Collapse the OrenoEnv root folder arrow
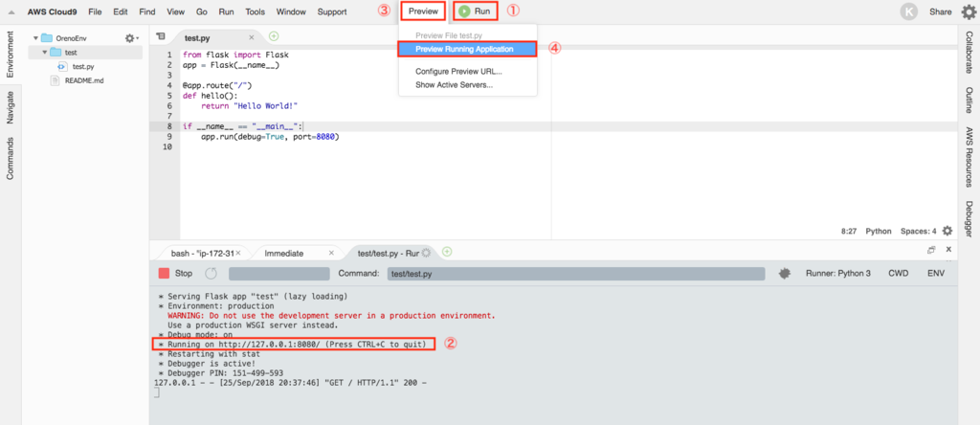The height and width of the screenshot is (425, 980). pos(35,38)
